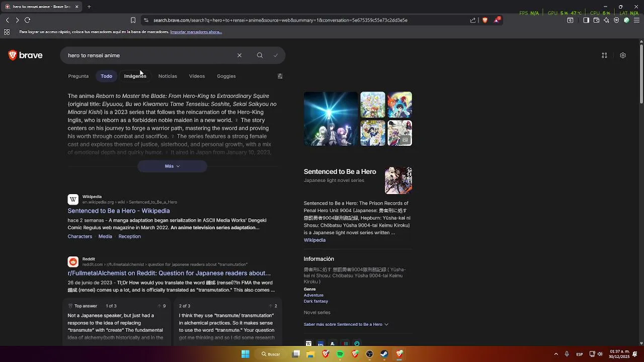Toggle the browser sidebar panel icon
This screenshot has height=362, width=644.
tap(586, 20)
